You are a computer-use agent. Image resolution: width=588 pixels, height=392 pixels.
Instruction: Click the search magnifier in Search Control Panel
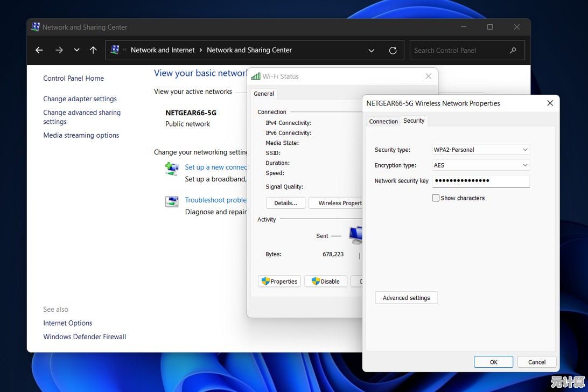point(513,50)
